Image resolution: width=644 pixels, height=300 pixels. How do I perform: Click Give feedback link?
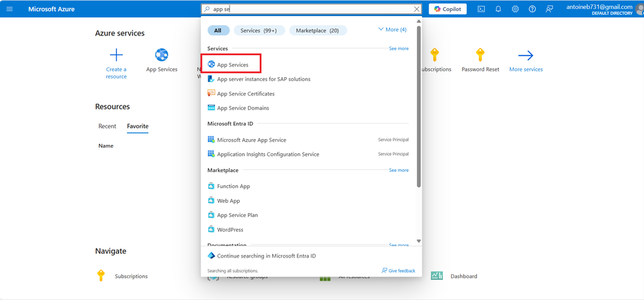[x=398, y=271]
